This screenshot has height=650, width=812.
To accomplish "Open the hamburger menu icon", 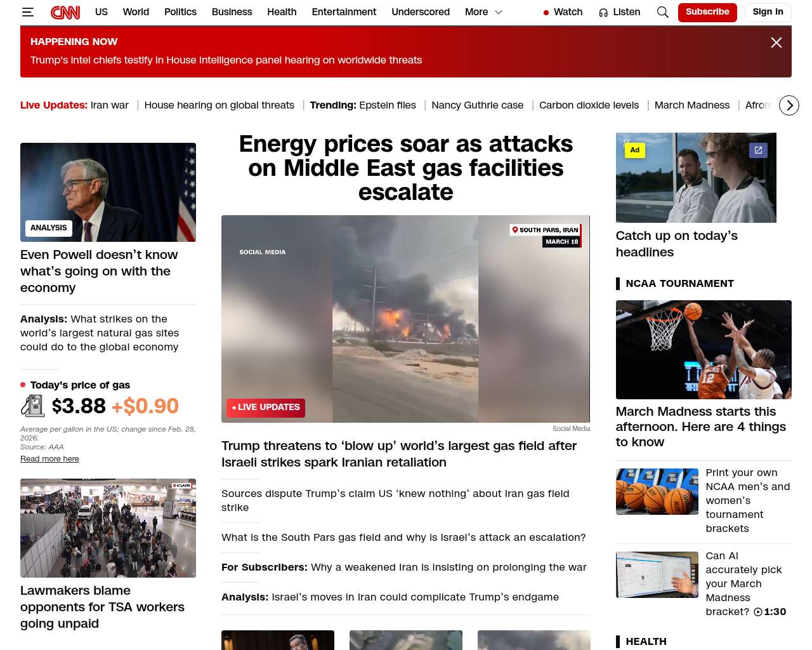I will pos(27,12).
